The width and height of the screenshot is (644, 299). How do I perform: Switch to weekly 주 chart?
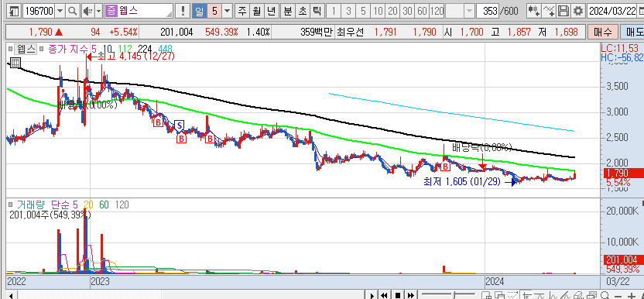click(243, 11)
